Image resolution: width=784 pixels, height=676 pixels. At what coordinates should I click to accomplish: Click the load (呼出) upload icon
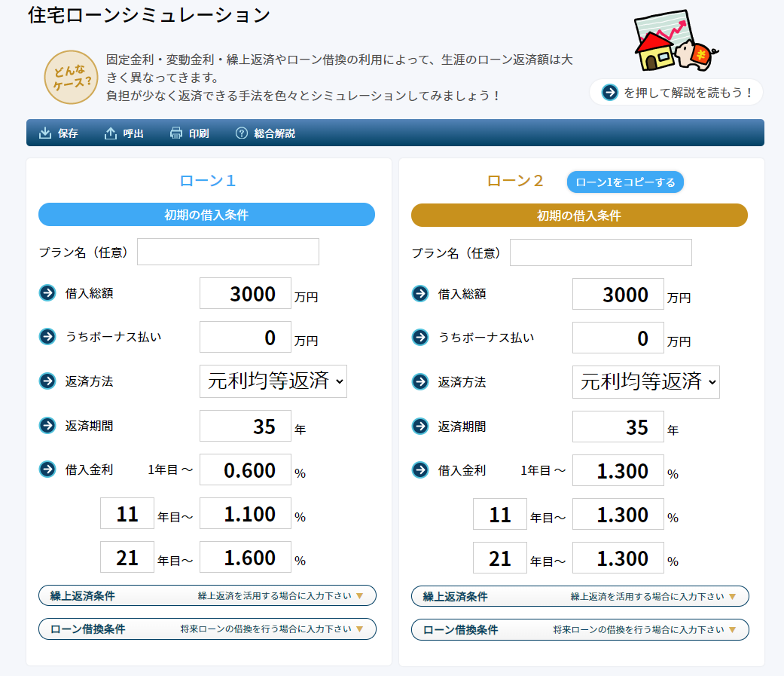111,133
